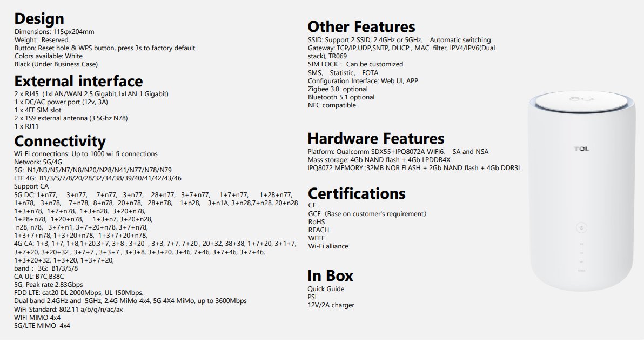Screen dimensions: 644x343
Task: Click the "Dimensions: 115φx204mm" line
Action: coord(54,32)
